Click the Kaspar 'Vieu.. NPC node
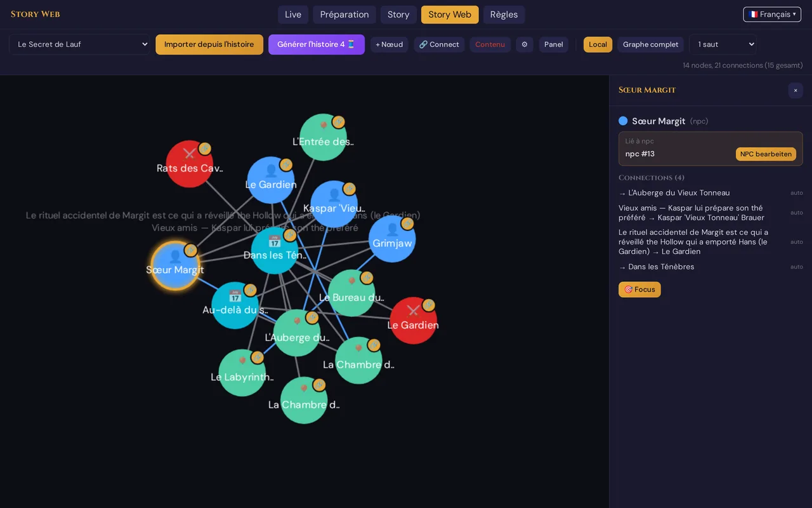812x508 pixels. click(334, 204)
